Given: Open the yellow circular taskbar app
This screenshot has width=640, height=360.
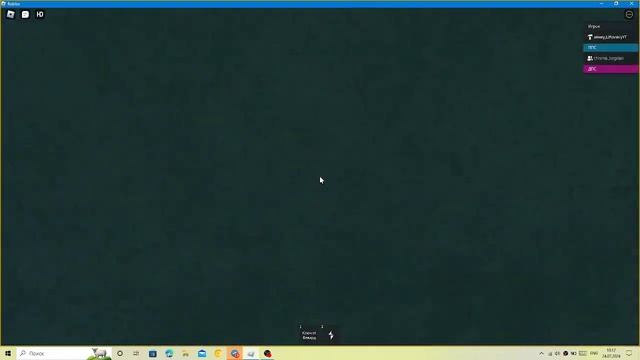Looking at the screenshot, I should coord(218,353).
